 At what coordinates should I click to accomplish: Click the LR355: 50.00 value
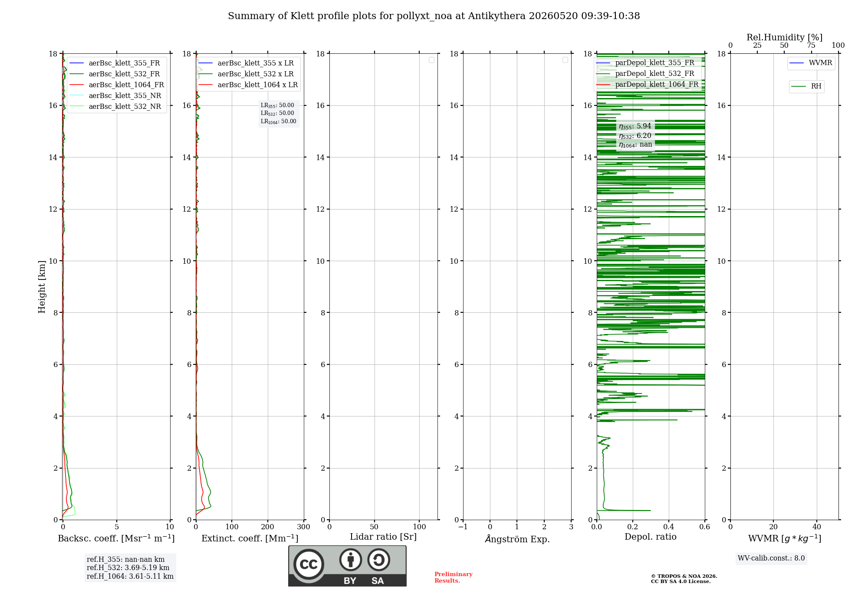pos(277,105)
